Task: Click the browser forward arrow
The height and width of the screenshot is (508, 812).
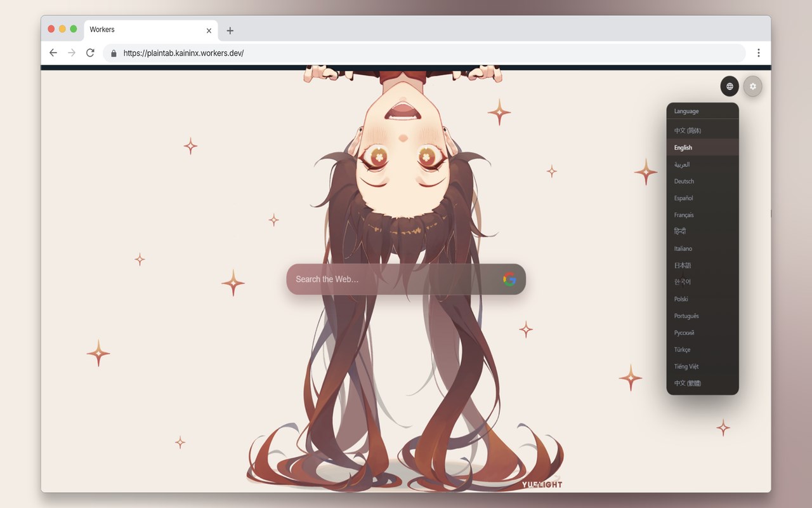Action: click(72, 53)
